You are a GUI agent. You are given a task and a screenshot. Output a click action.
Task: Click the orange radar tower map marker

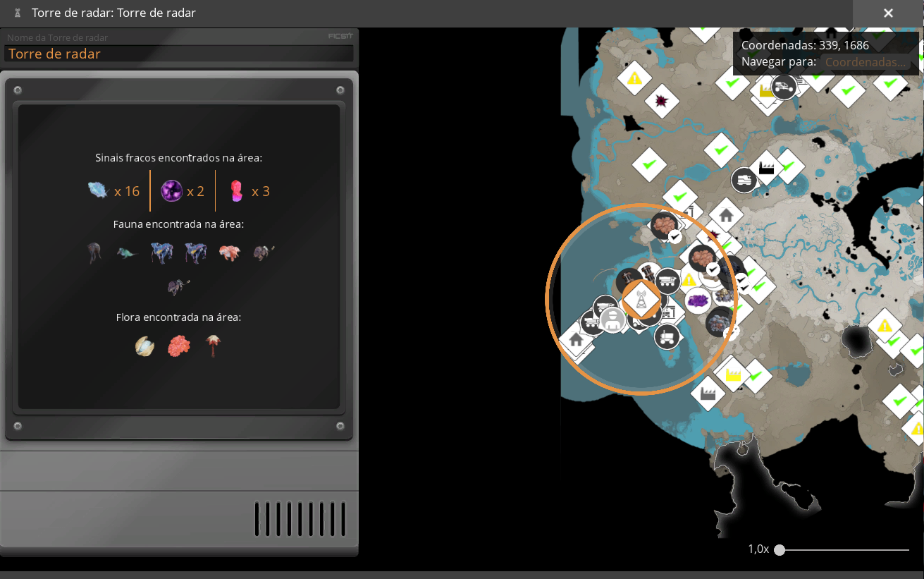[x=640, y=300]
